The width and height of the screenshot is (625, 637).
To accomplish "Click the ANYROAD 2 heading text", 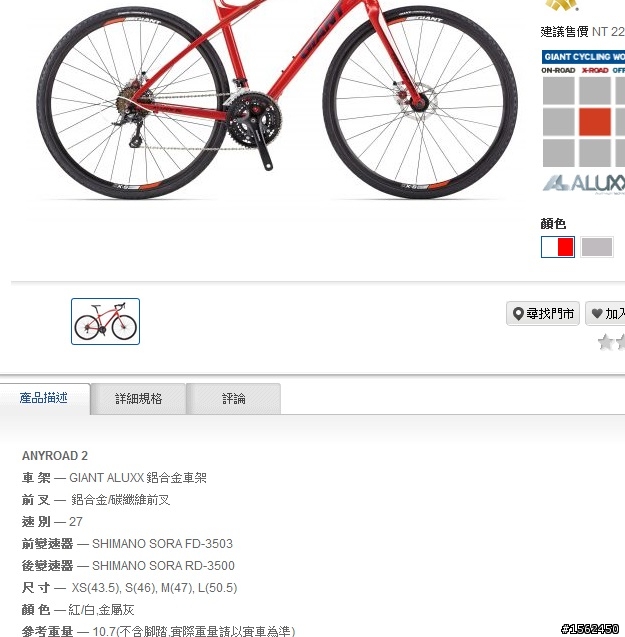I will [x=55, y=456].
